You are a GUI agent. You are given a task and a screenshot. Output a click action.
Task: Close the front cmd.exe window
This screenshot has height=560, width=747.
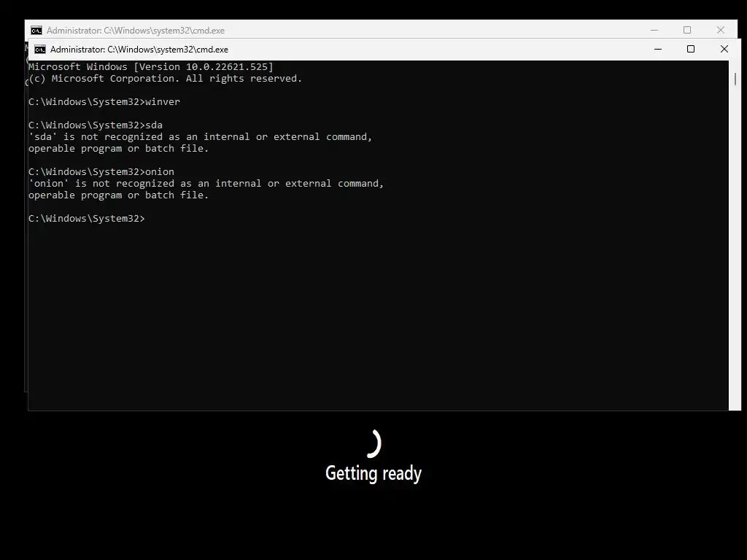(724, 49)
